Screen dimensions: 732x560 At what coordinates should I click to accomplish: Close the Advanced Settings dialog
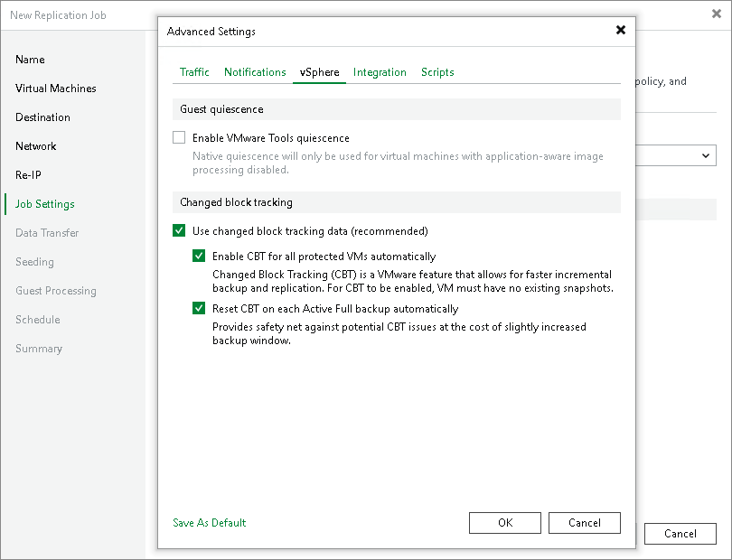tap(621, 31)
